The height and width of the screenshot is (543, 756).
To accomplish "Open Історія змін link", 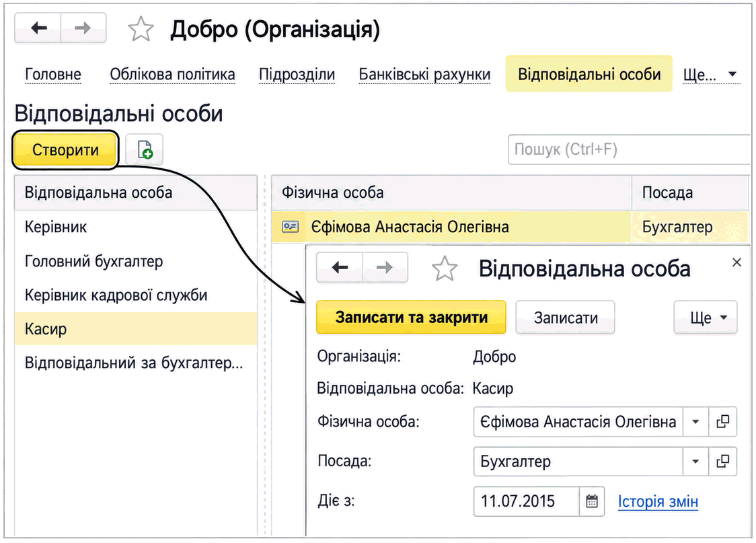I will tap(658, 501).
